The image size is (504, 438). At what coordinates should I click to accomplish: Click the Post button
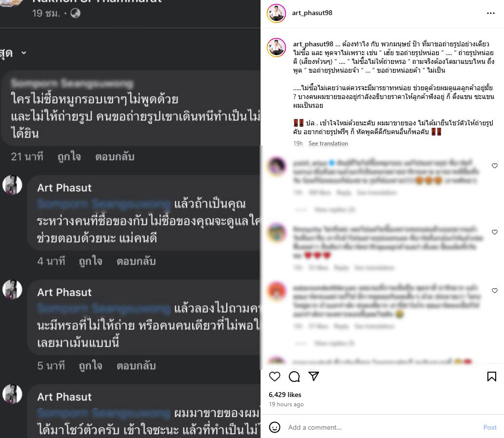(490, 427)
